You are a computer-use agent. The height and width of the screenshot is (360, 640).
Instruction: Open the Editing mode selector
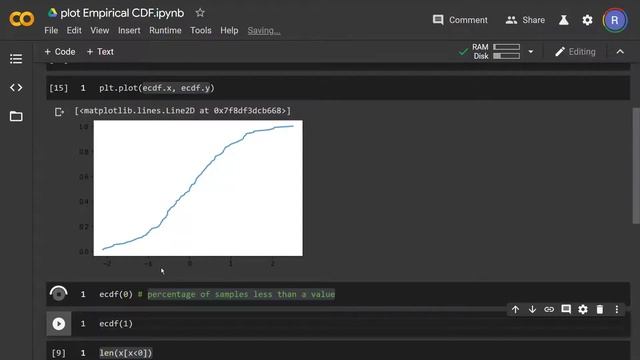575,52
